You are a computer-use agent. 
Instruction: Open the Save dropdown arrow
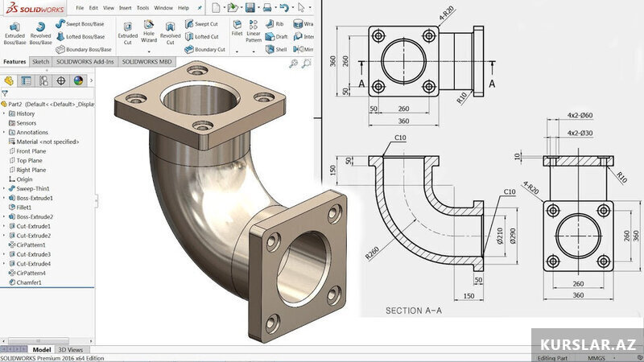click(x=258, y=7)
